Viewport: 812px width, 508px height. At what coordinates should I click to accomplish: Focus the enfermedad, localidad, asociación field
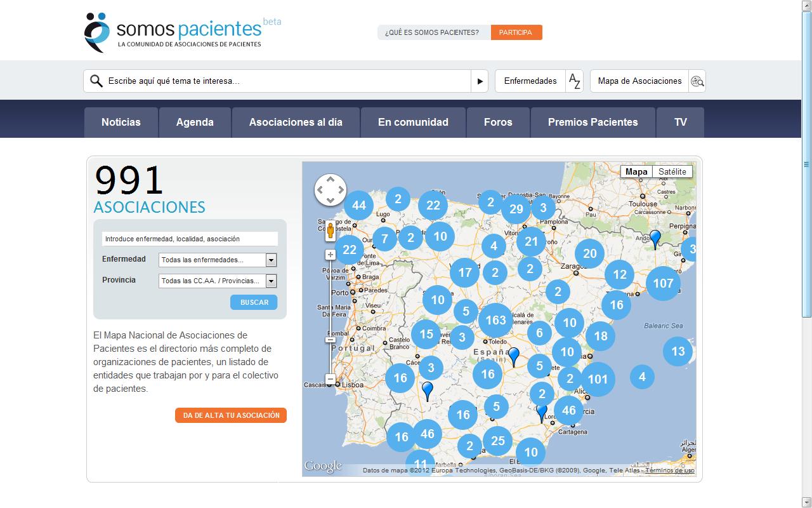[190, 239]
